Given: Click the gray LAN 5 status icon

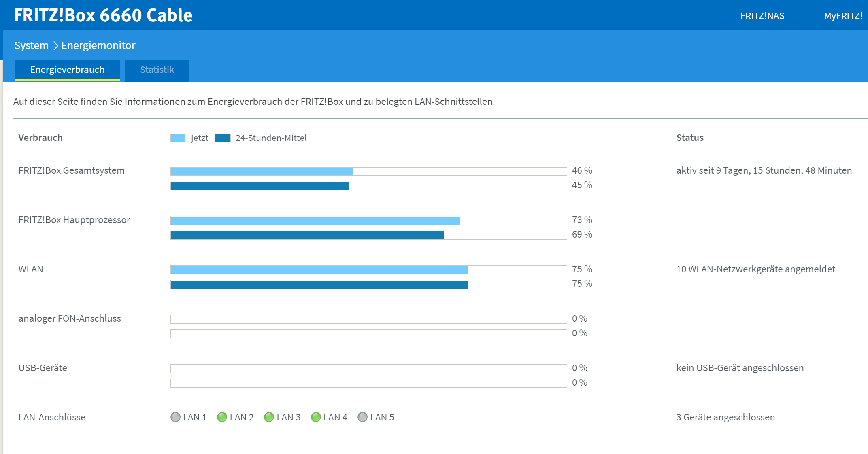Looking at the screenshot, I should point(363,417).
